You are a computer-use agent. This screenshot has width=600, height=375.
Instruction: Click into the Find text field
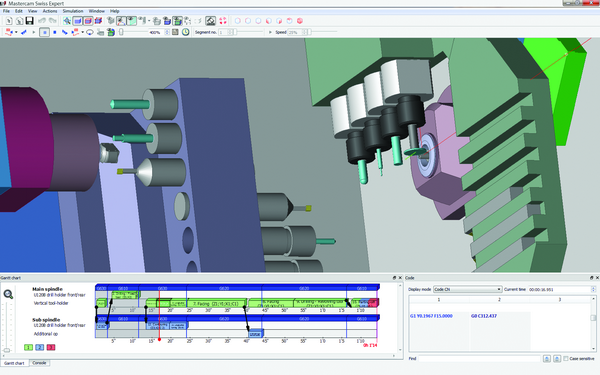[x=479, y=359]
